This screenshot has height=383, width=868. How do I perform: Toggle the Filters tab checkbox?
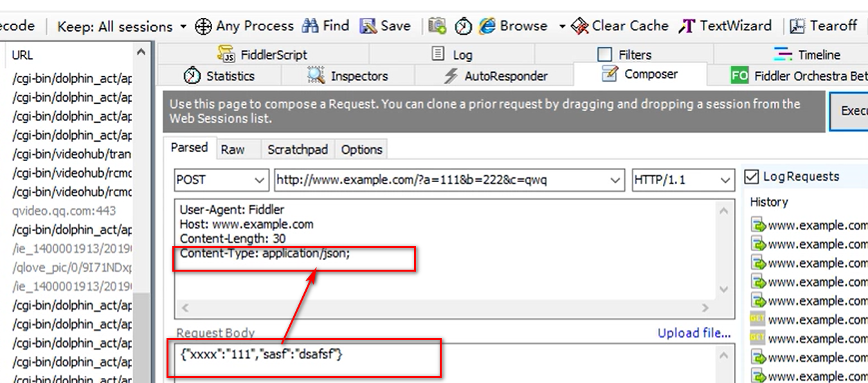604,55
